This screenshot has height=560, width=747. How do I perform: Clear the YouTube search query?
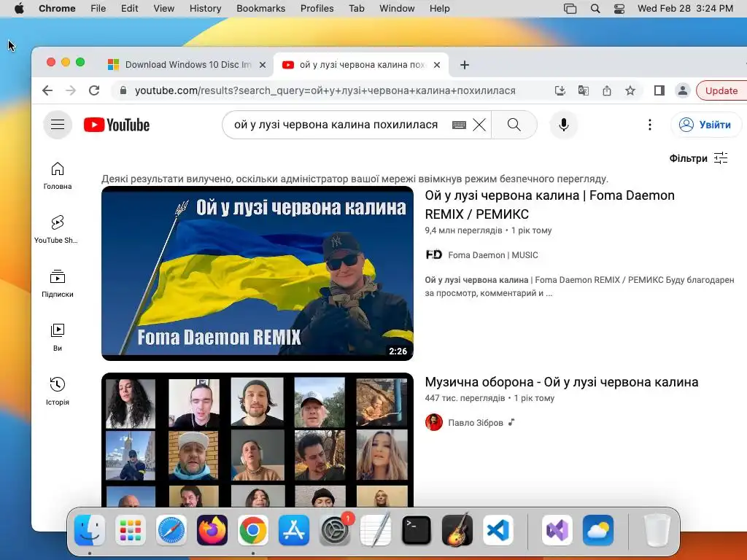pyautogui.click(x=479, y=125)
